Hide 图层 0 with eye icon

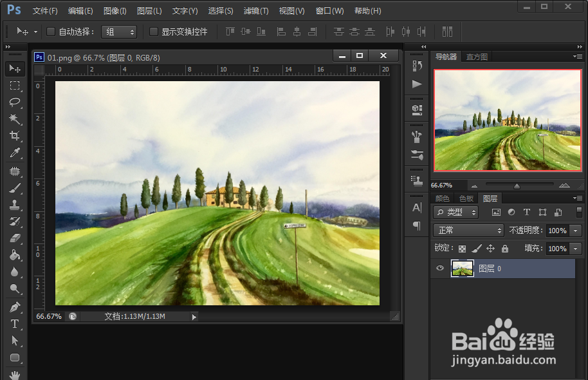coord(440,268)
